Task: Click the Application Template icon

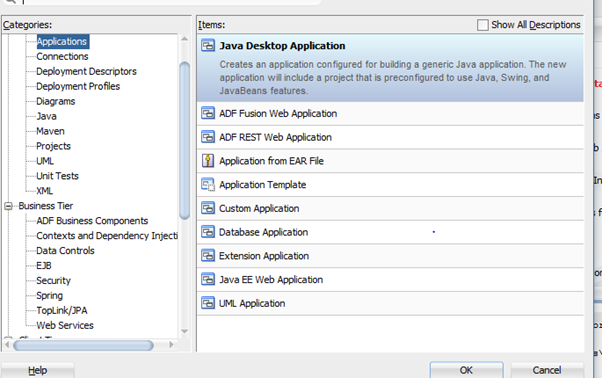Action: 208,185
